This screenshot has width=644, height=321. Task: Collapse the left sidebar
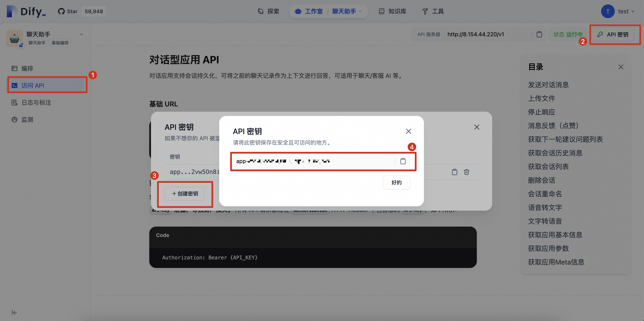(x=14, y=312)
